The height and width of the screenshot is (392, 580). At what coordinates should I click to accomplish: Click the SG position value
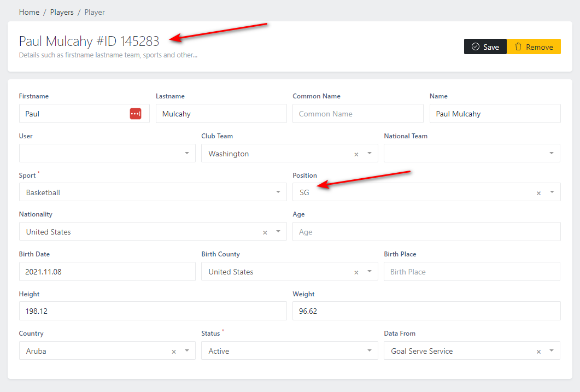click(304, 192)
